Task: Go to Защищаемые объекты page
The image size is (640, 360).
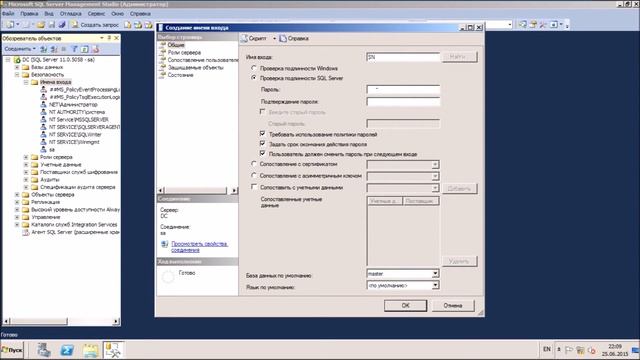Action: (196, 67)
